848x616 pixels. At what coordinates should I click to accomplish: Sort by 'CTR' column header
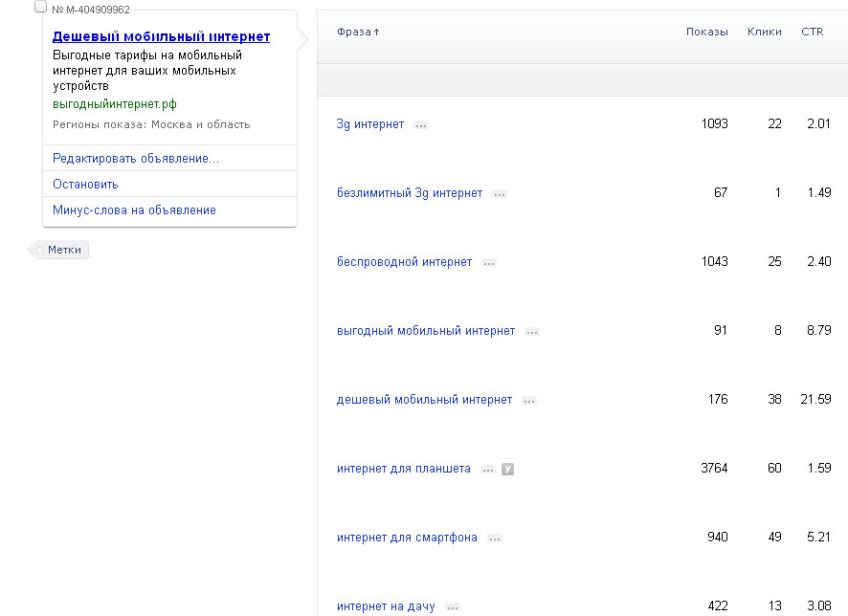coord(812,32)
